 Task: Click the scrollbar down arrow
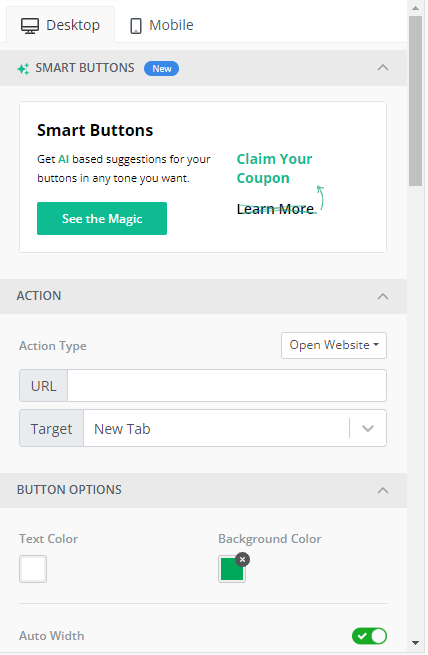click(415, 642)
